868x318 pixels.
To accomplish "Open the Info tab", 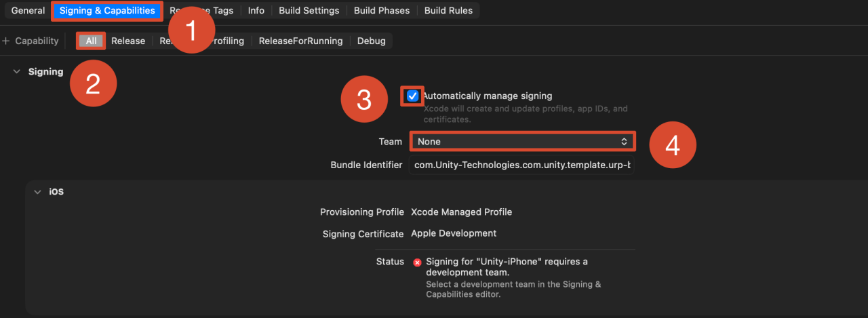I will tap(256, 11).
